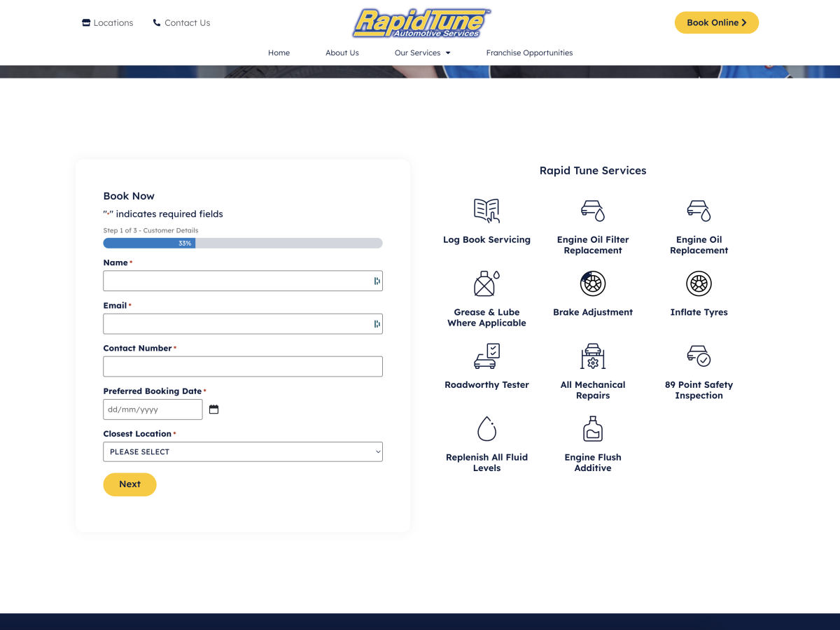840x630 pixels.
Task: Click the Contact Us phone icon
Action: click(x=157, y=22)
